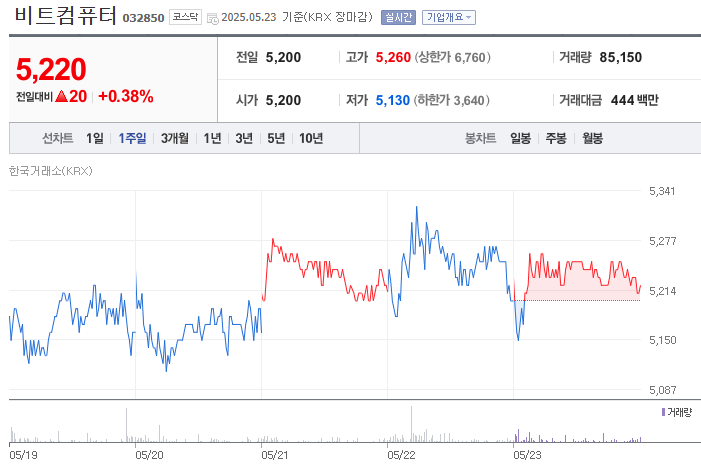Click the 05/22 date axis label
This screenshot has width=701, height=465.
(401, 455)
